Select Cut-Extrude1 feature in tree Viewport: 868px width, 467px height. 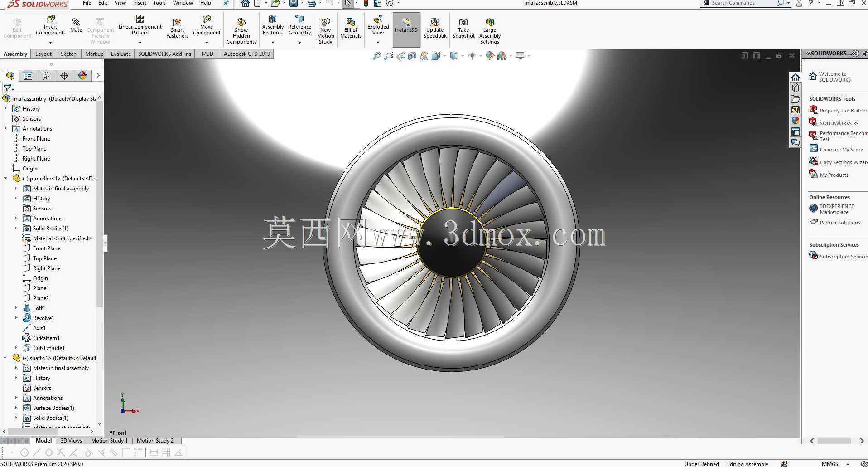[48, 348]
